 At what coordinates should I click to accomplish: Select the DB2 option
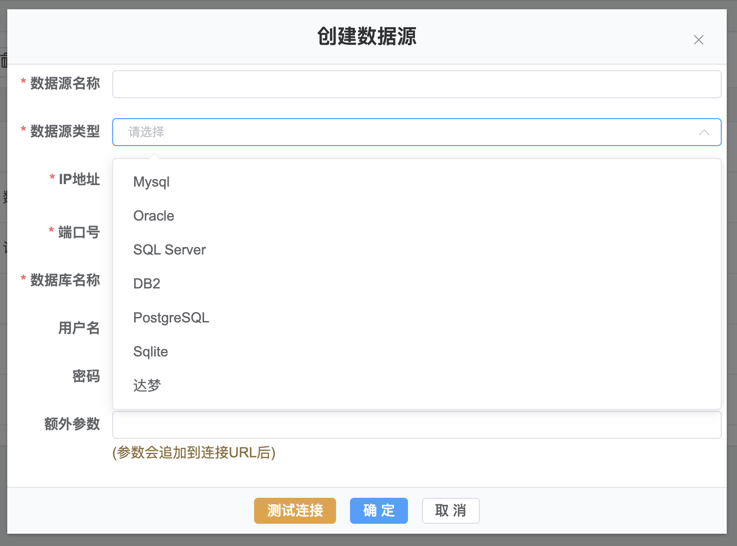pyautogui.click(x=147, y=284)
